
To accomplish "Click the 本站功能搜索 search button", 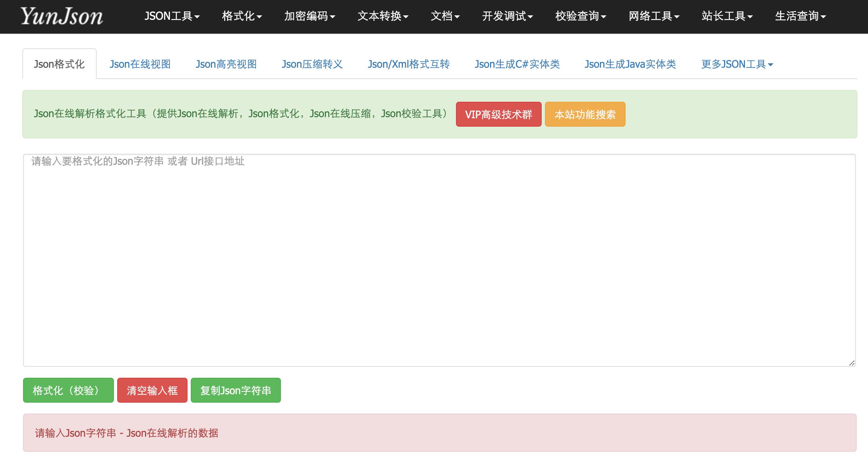I will pyautogui.click(x=585, y=114).
